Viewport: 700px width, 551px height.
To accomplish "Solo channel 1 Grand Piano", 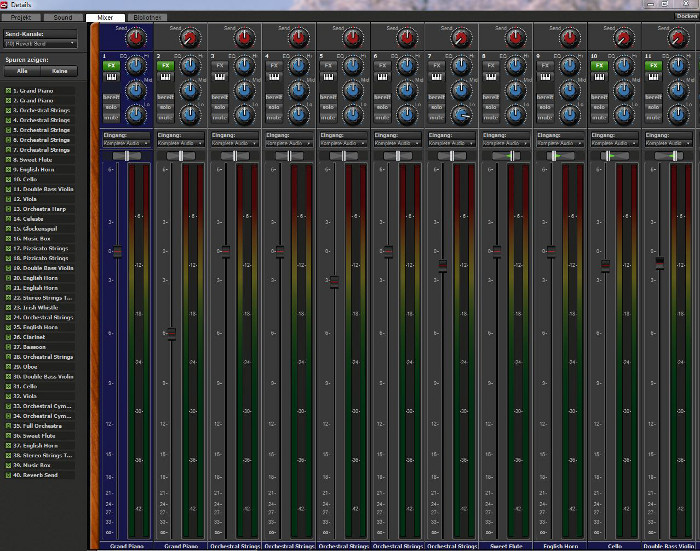I will tap(111, 107).
